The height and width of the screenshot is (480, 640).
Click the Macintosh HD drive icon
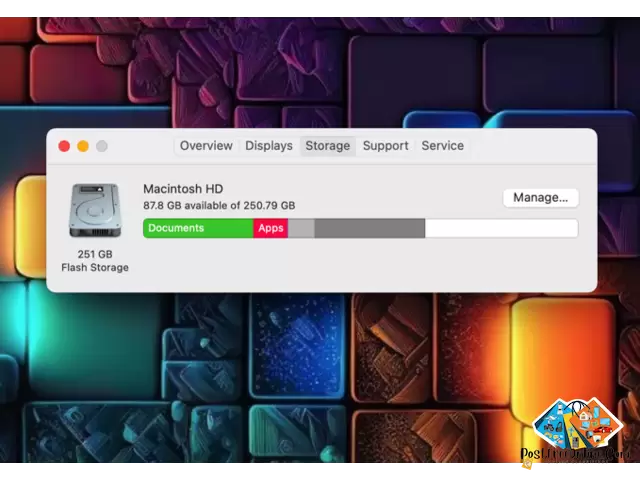coord(95,211)
